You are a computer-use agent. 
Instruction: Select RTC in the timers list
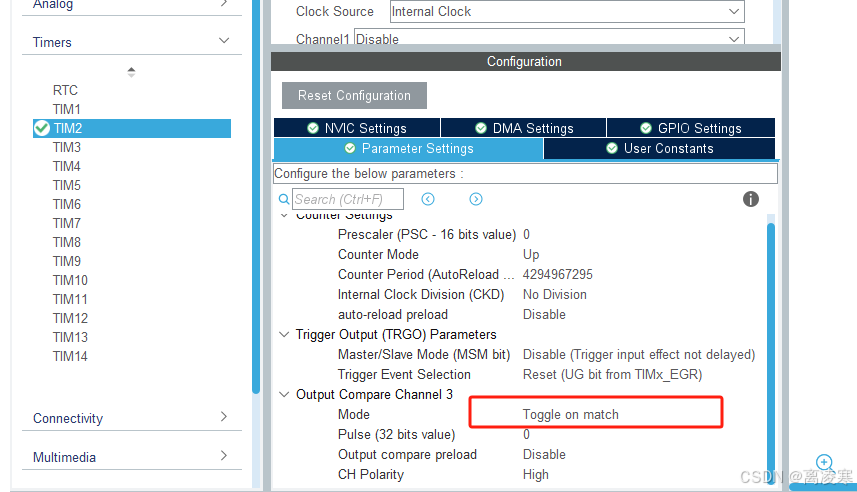[65, 90]
